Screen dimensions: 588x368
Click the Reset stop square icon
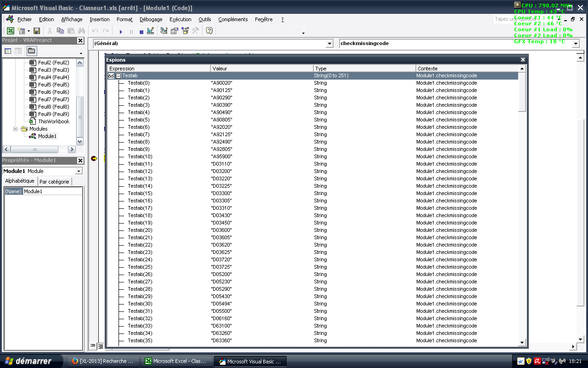tap(141, 31)
